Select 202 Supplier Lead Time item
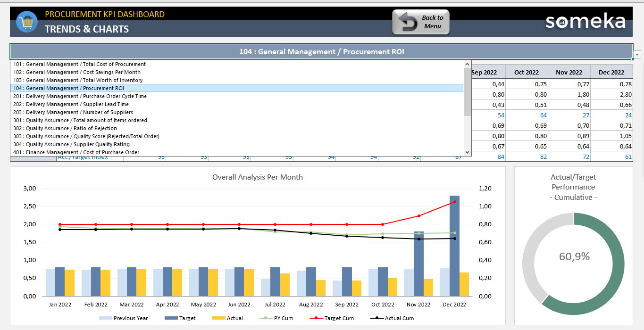644x330 pixels. (77, 104)
